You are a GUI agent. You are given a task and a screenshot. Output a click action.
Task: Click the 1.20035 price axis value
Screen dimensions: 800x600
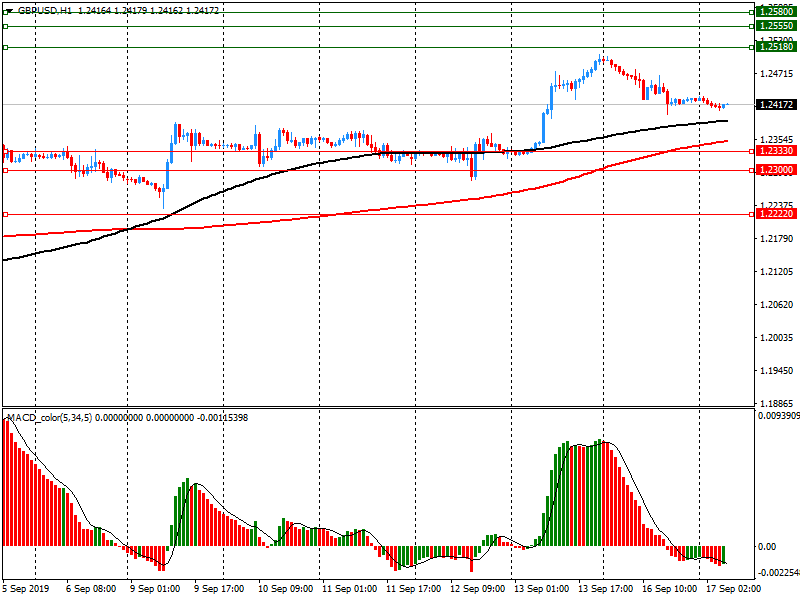[777, 338]
